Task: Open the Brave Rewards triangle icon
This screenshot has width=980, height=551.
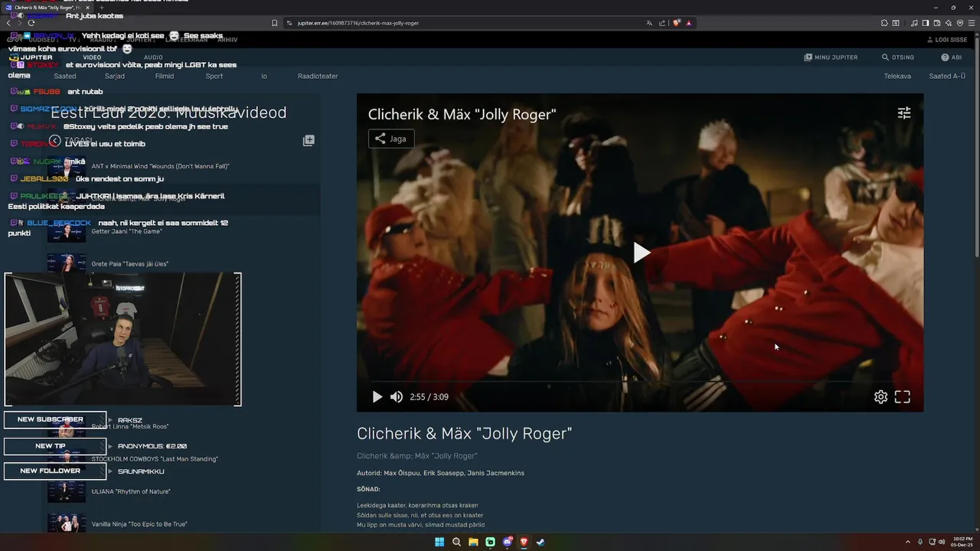Action: pyautogui.click(x=688, y=23)
